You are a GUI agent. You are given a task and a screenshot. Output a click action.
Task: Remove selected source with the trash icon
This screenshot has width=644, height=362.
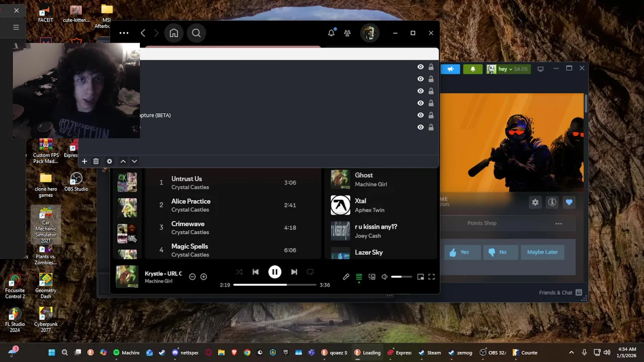pos(96,161)
